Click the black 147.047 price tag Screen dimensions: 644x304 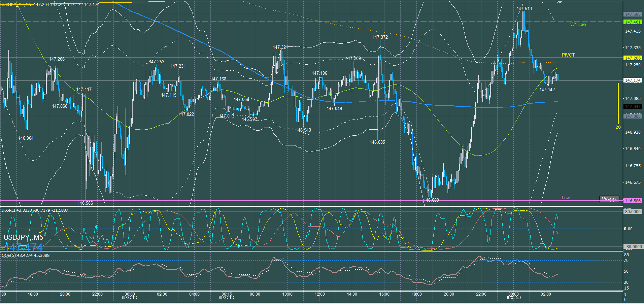(x=633, y=106)
